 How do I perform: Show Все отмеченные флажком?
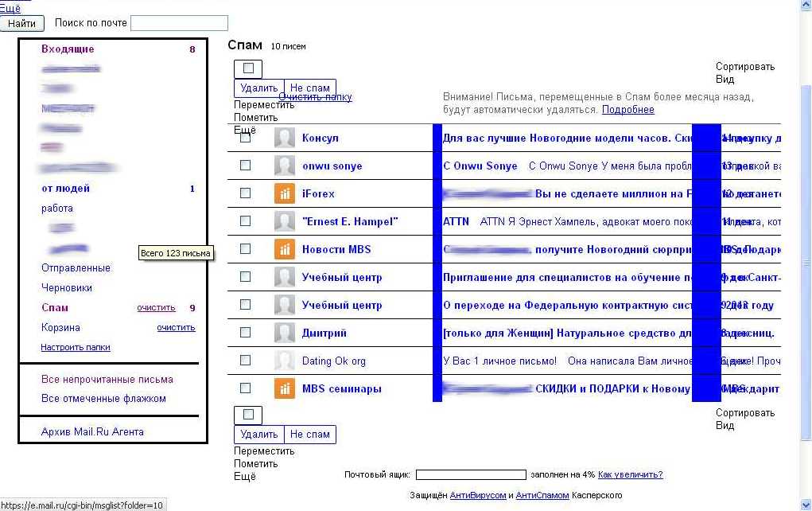103,399
